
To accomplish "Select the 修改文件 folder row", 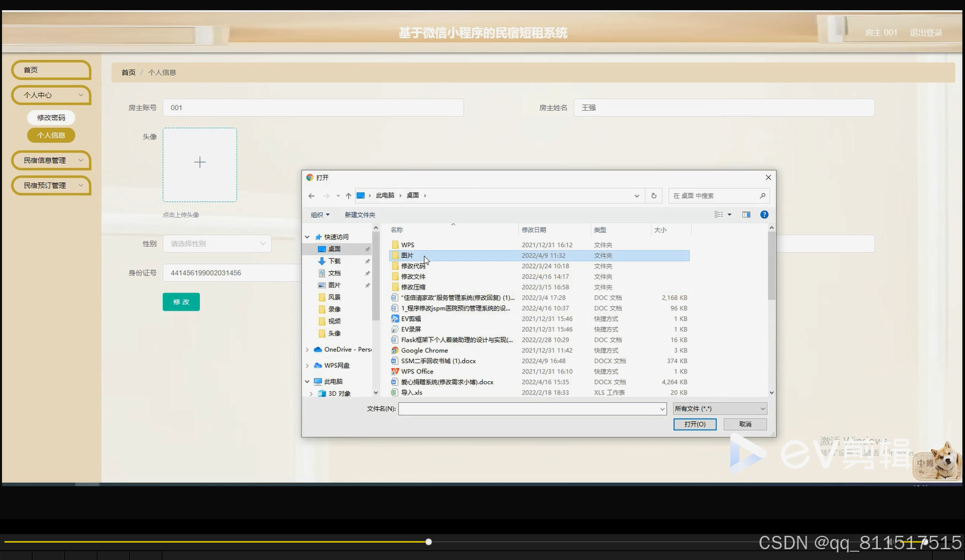I will click(x=539, y=277).
